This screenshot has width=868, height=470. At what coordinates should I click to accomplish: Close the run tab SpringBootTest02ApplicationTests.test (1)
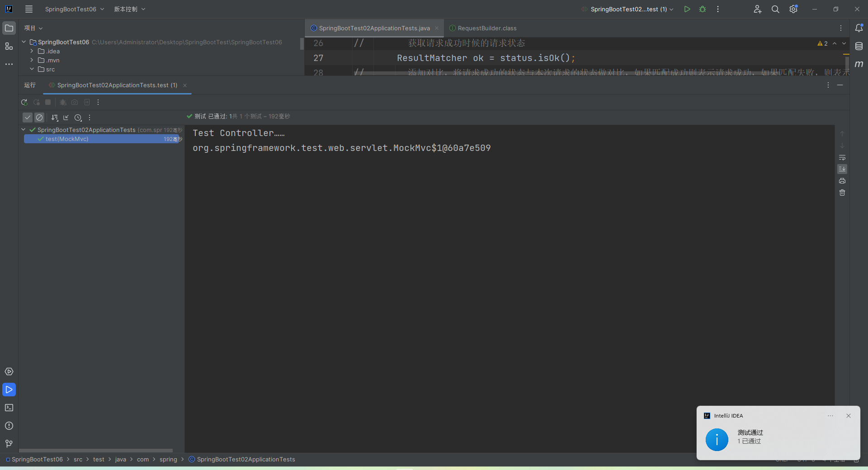click(x=185, y=85)
